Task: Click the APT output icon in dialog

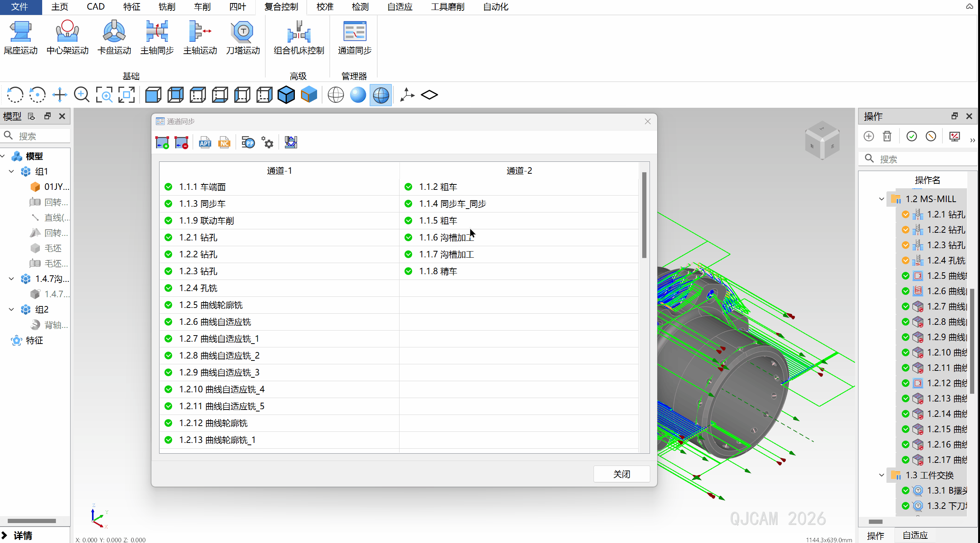Action: [205, 143]
